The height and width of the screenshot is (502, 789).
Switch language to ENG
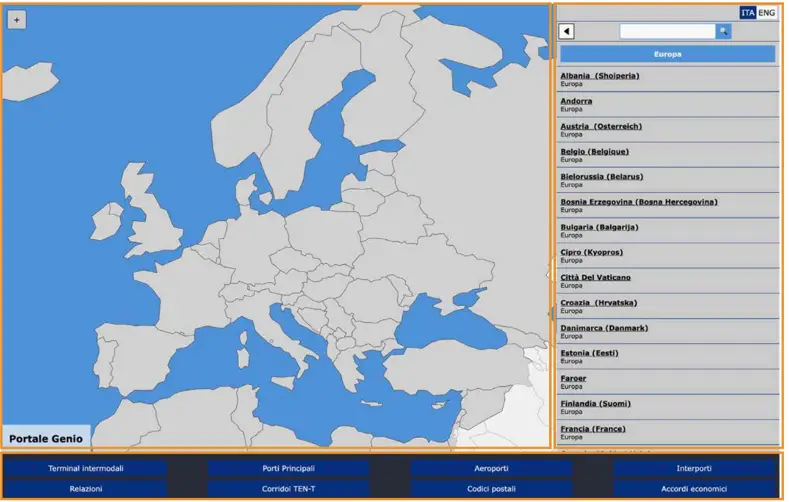click(x=766, y=13)
